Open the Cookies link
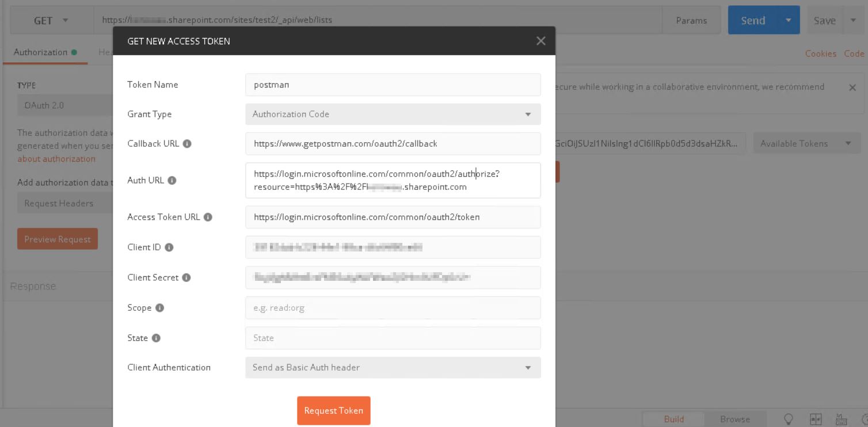 (x=820, y=53)
